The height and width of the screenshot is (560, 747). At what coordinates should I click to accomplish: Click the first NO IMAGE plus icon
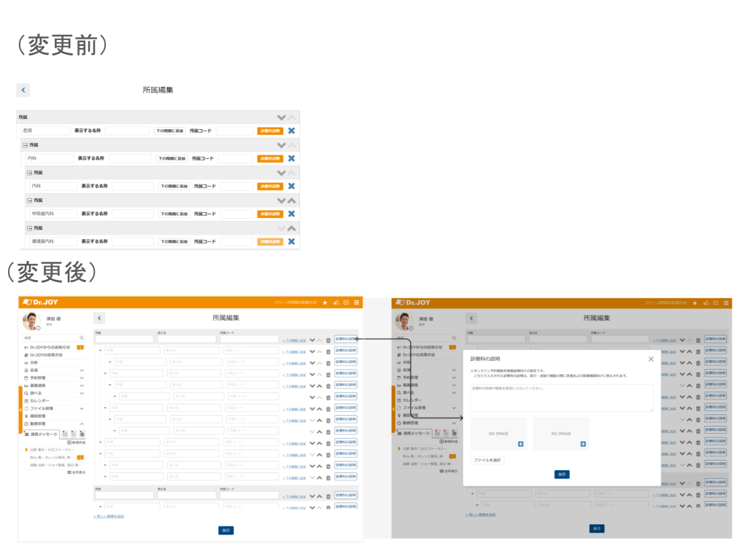[520, 444]
